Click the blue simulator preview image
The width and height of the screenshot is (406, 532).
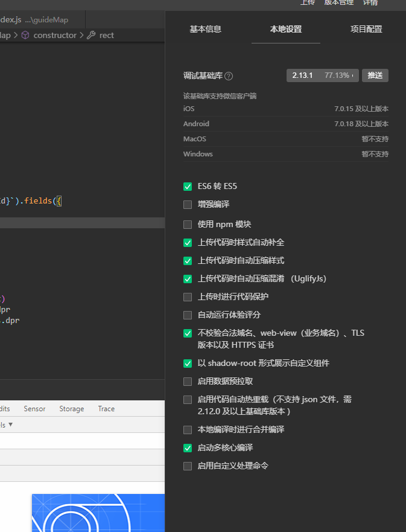pos(98,513)
